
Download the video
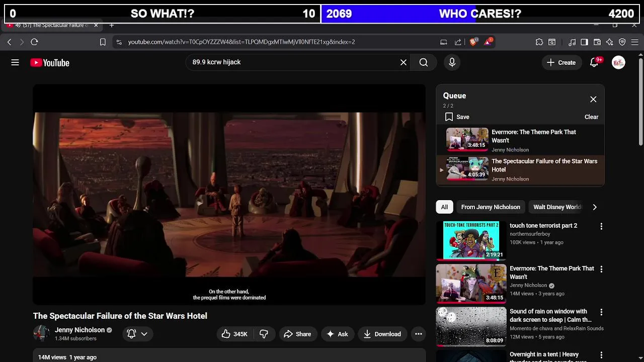(x=382, y=334)
